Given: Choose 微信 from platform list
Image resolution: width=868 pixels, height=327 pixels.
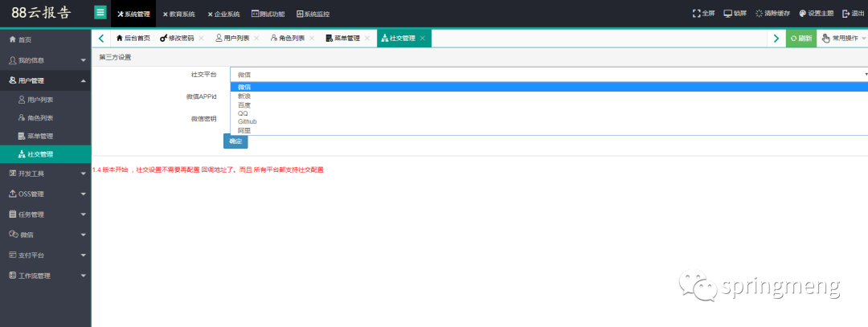Looking at the screenshot, I should point(549,86).
